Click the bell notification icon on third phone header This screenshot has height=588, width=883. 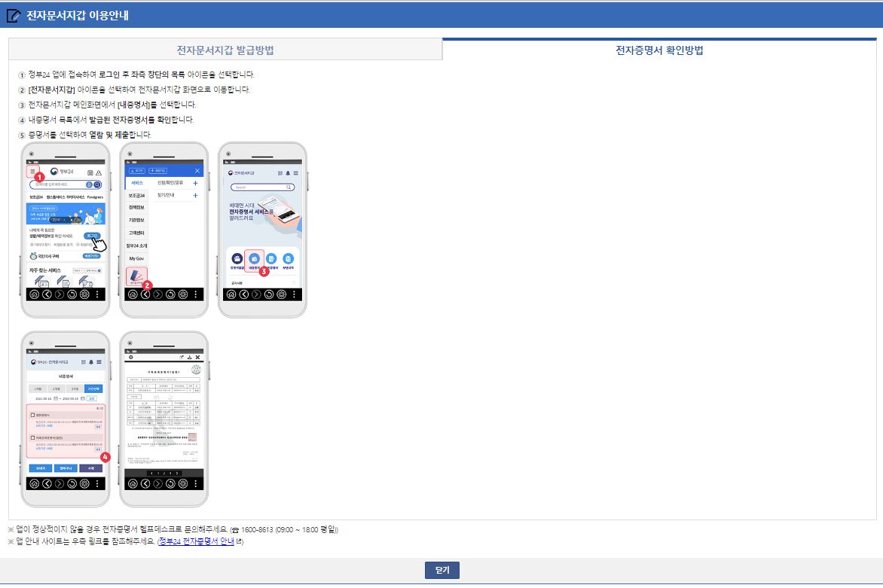click(287, 172)
